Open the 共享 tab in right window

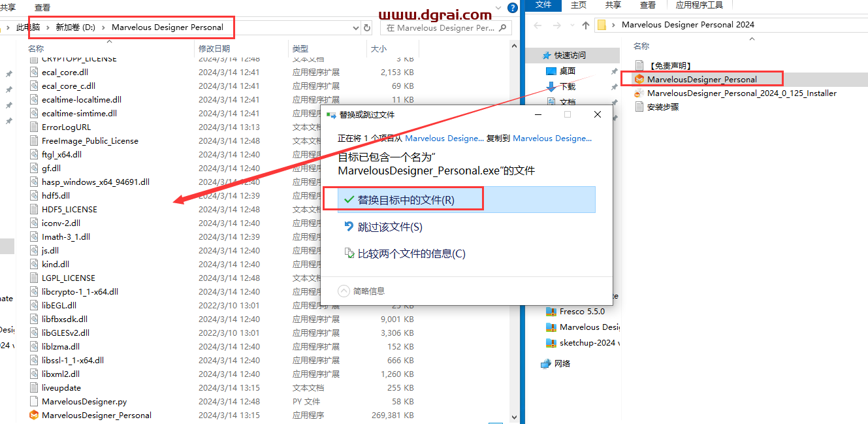coord(613,5)
